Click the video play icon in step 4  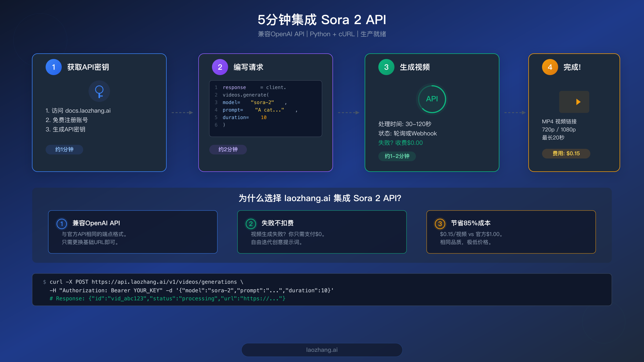click(x=574, y=102)
